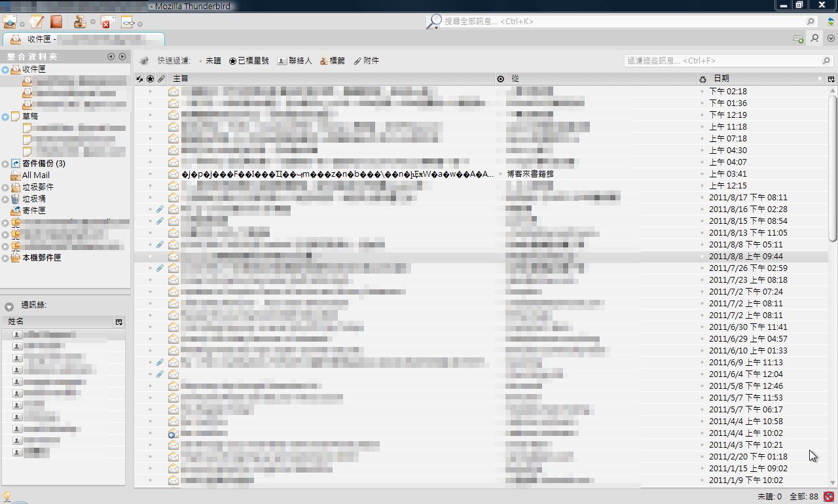
Task: Sort contacts by 姓名 column header
Action: [x=59, y=322]
